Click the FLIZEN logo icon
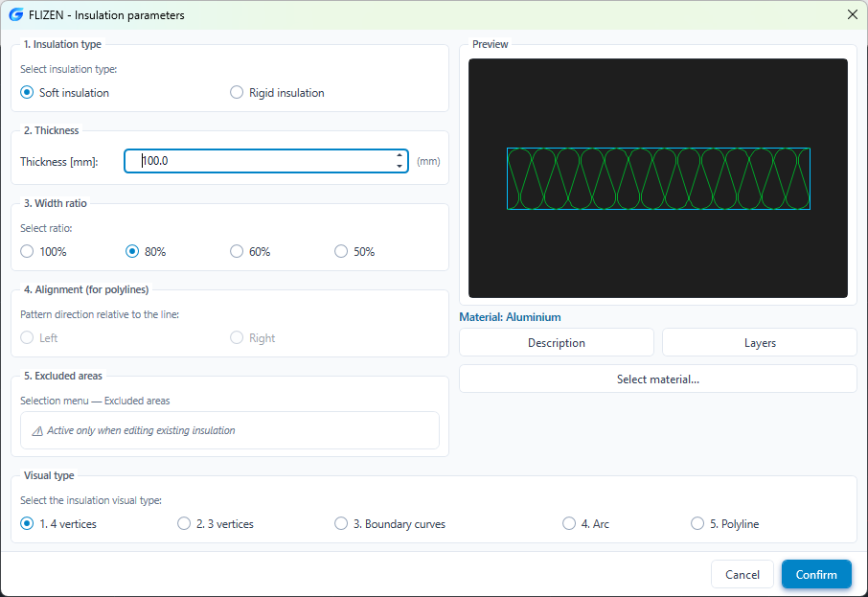Screen dimensions: 868x597 click(x=16, y=15)
